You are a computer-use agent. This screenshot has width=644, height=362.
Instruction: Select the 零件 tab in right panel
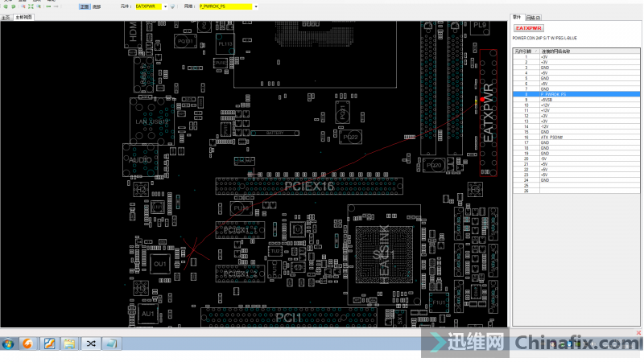coord(517,17)
